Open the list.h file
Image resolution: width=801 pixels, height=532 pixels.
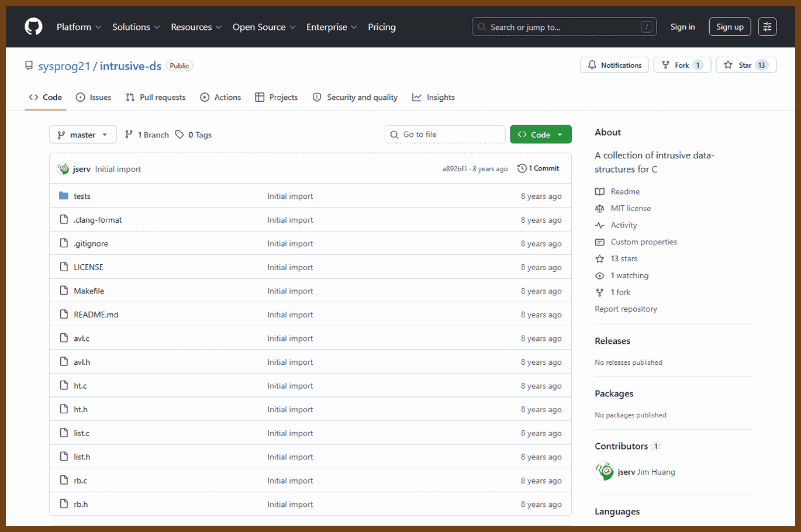tap(82, 457)
